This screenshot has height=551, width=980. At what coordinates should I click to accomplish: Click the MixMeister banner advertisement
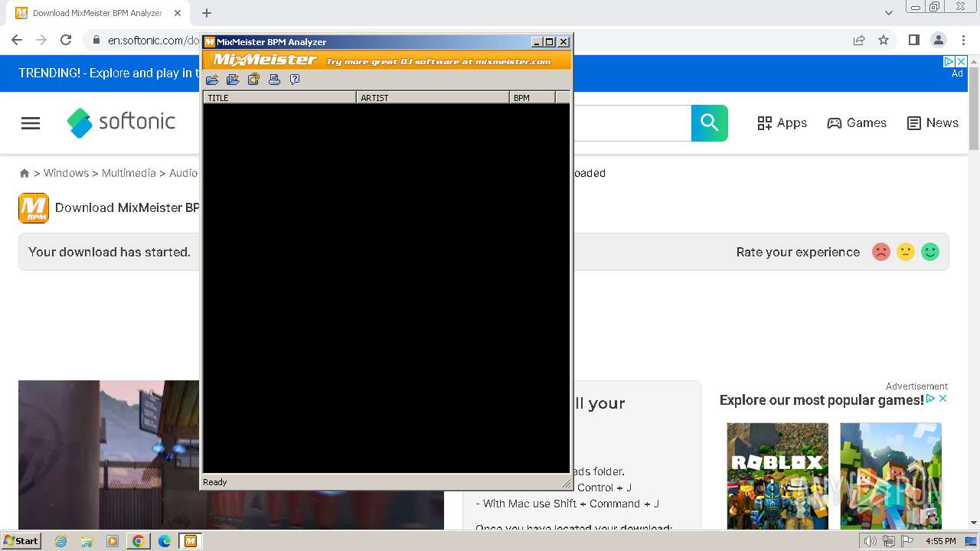coord(387,60)
